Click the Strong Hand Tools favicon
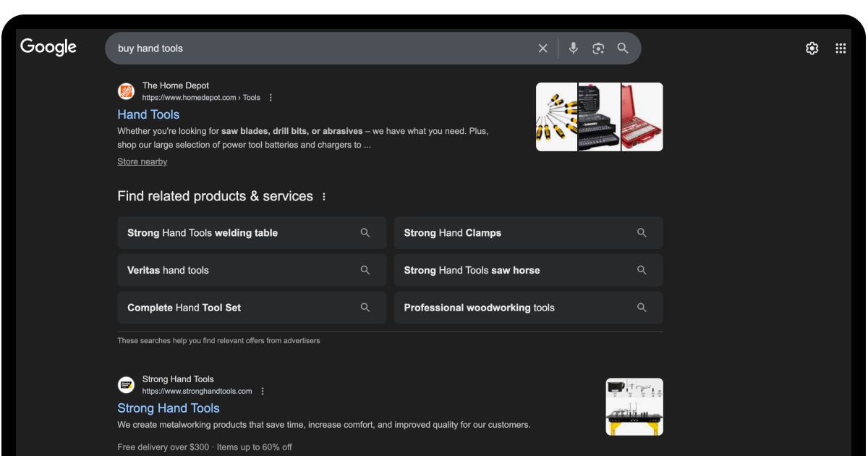This screenshot has height=456, width=868. [x=127, y=385]
